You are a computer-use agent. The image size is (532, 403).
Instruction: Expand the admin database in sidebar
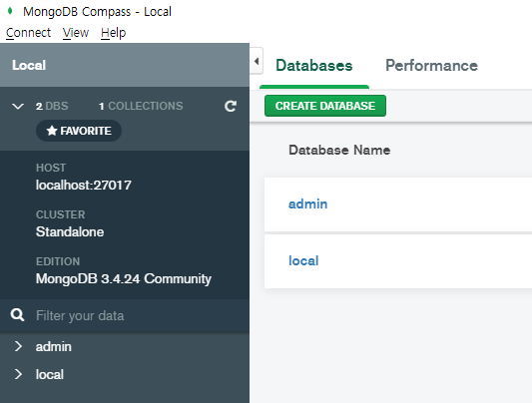coord(18,346)
